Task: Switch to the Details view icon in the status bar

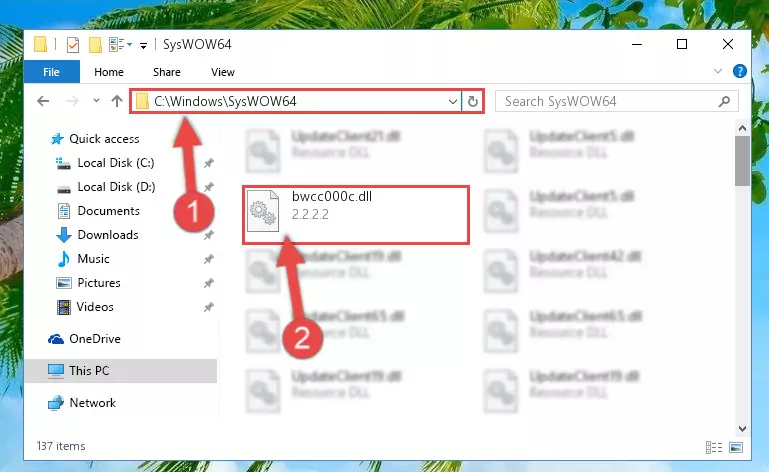Action: (x=714, y=447)
